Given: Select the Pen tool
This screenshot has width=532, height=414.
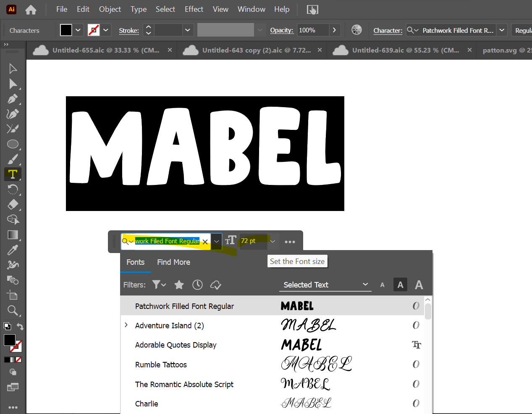Looking at the screenshot, I should coord(13,99).
